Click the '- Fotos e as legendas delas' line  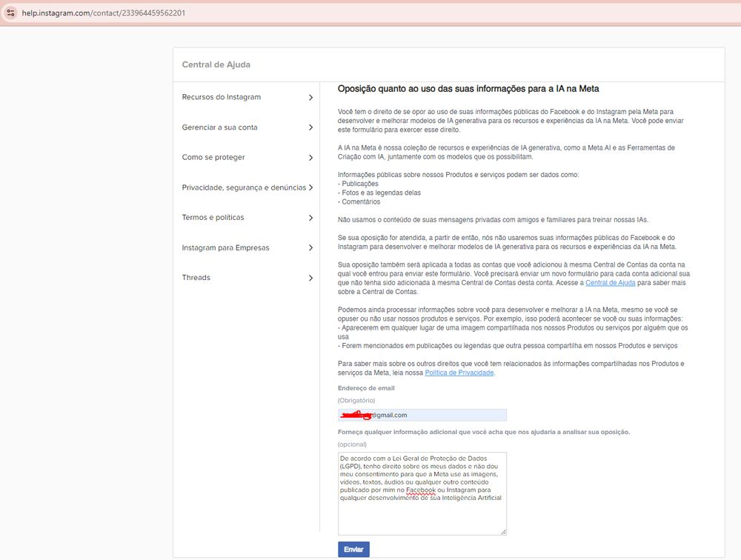click(x=379, y=193)
